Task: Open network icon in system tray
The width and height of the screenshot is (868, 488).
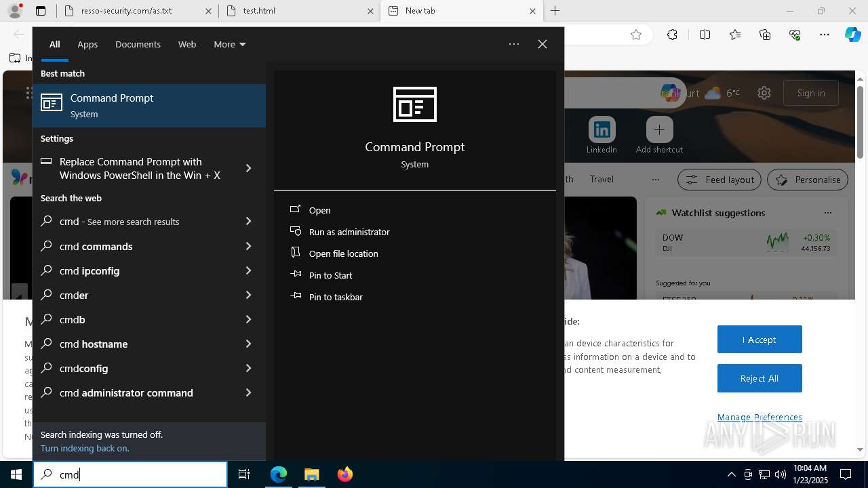Action: tap(764, 474)
